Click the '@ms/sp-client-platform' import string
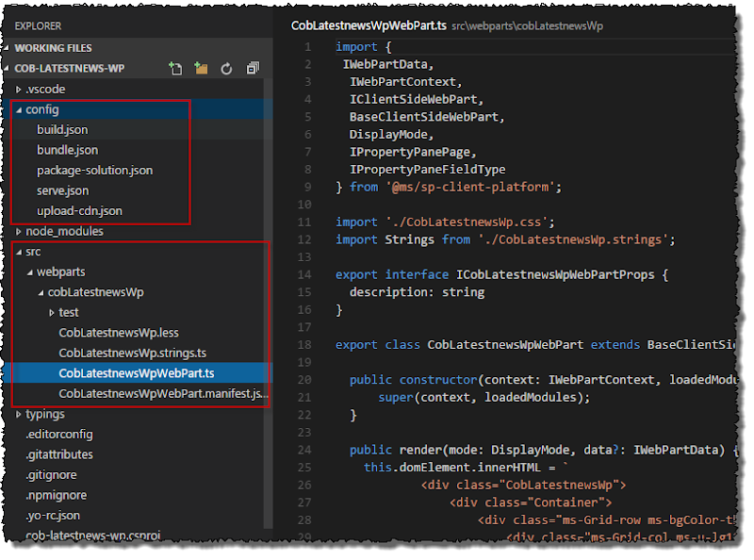754x560 pixels. 470,188
